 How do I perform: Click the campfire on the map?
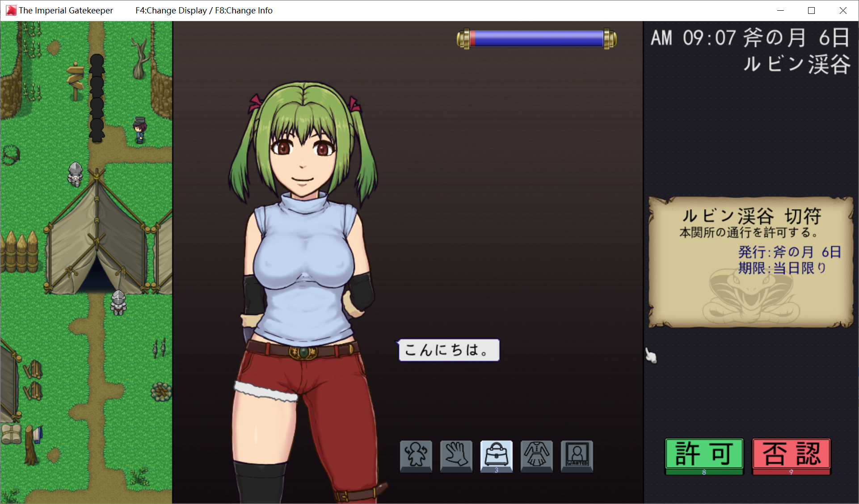(x=161, y=391)
